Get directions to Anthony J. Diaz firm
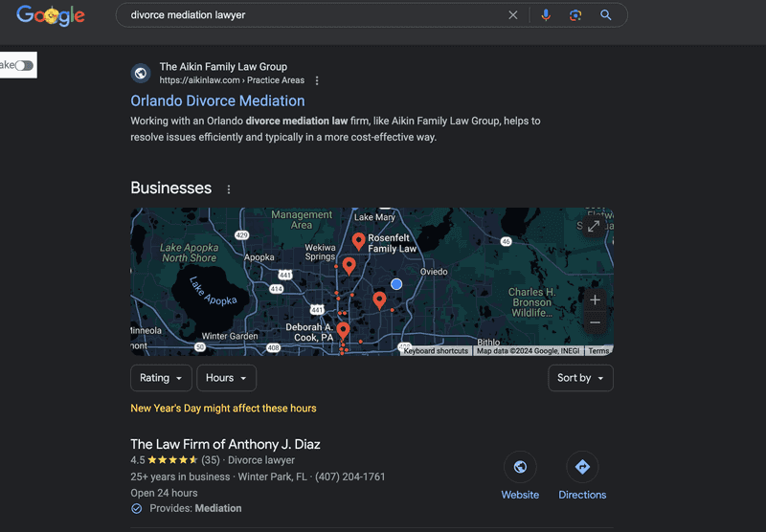 (582, 476)
